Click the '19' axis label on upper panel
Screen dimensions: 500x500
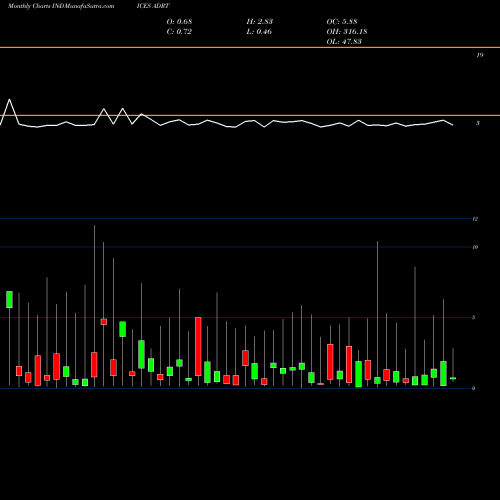click(480, 55)
